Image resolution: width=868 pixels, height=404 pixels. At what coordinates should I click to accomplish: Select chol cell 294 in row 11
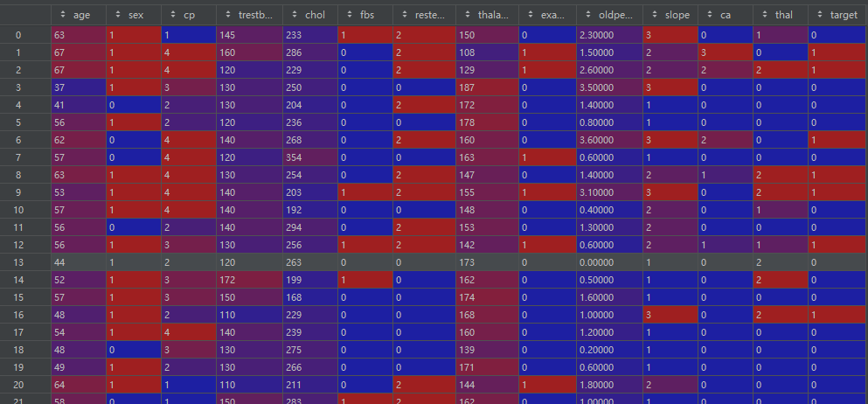tap(310, 227)
